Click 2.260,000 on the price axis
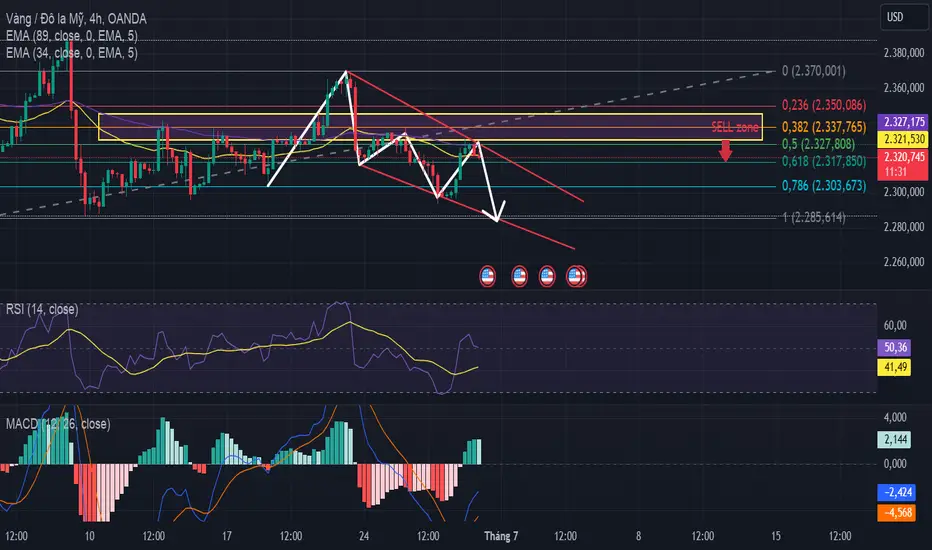 click(x=904, y=262)
